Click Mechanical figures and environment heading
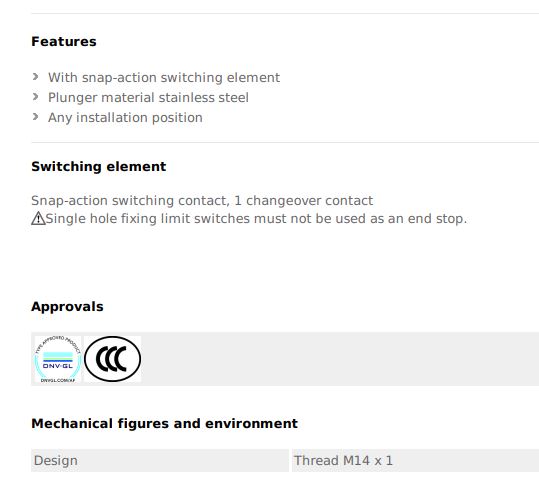The width and height of the screenshot is (539, 493). pyautogui.click(x=165, y=423)
